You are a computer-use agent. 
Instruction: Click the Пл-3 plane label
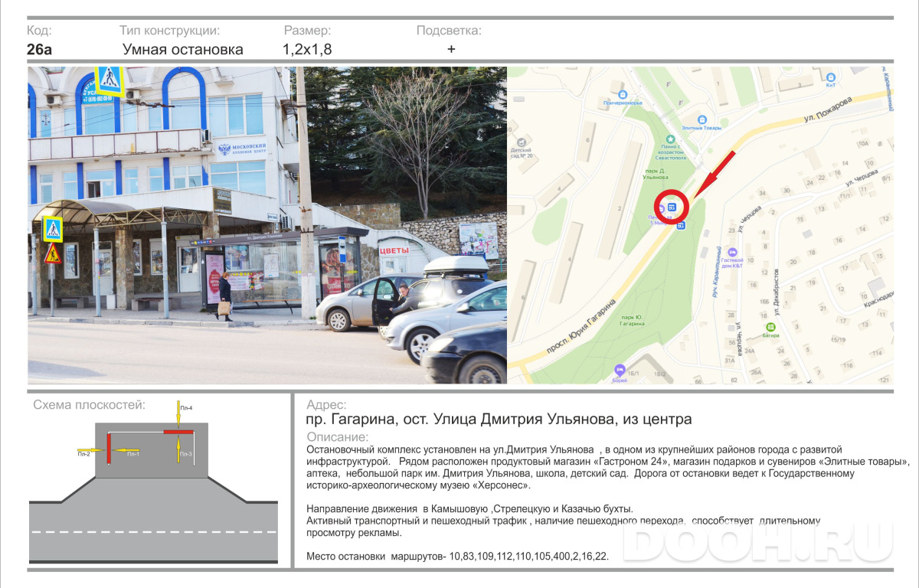[x=186, y=454]
